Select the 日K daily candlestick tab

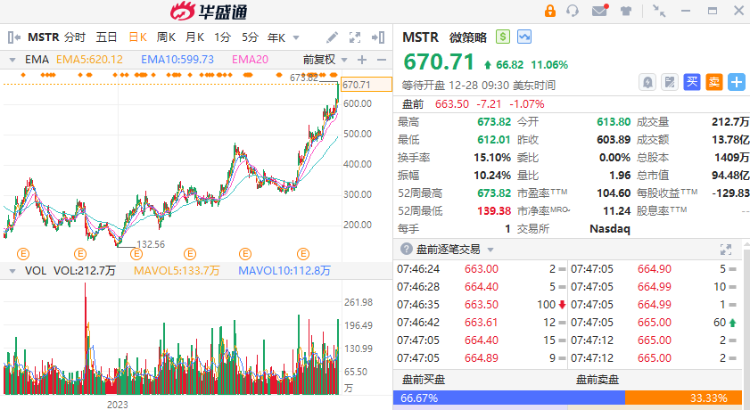click(138, 37)
